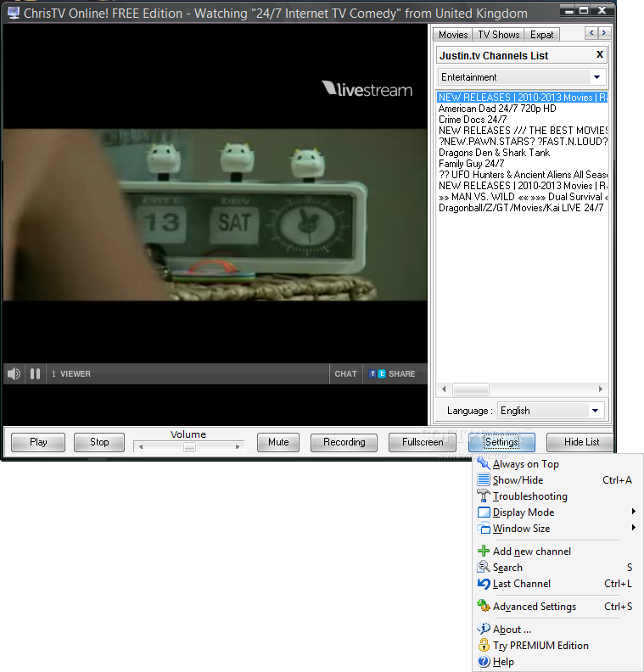Click the Advanced Settings gear icon
The height and width of the screenshot is (672, 644).
click(x=484, y=606)
